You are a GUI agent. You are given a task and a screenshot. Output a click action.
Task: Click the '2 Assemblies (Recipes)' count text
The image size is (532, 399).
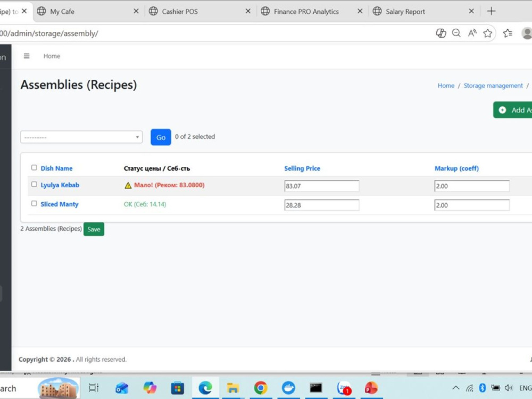pos(51,229)
